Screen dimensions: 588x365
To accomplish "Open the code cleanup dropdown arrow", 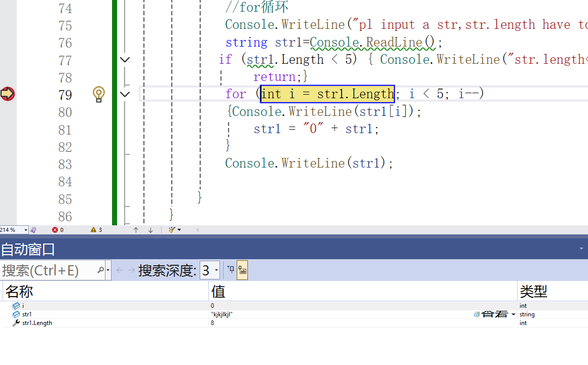I will [x=179, y=230].
